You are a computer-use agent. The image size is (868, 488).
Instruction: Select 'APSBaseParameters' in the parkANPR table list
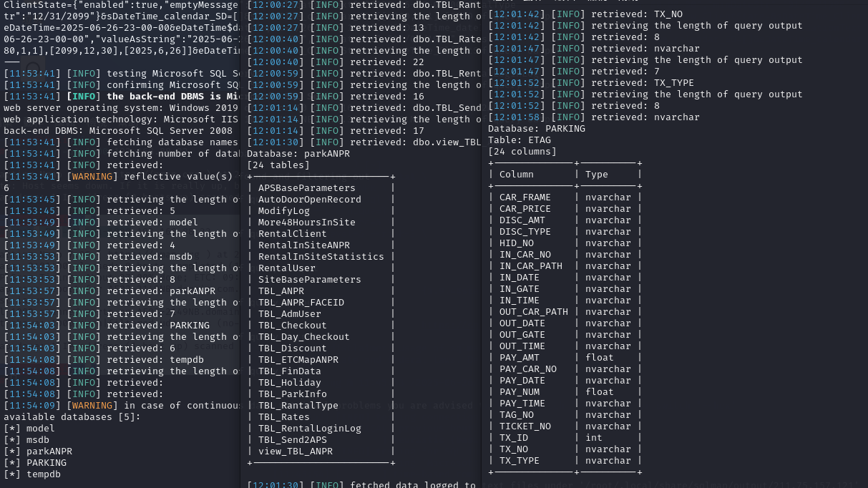coord(307,188)
